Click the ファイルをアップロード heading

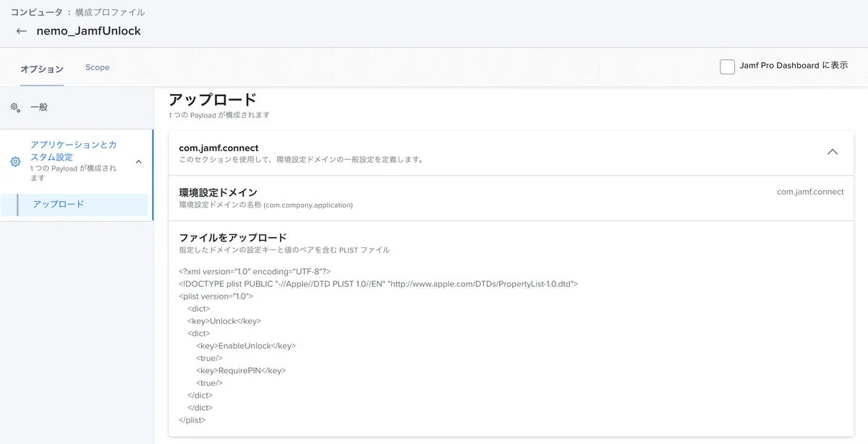(233, 237)
